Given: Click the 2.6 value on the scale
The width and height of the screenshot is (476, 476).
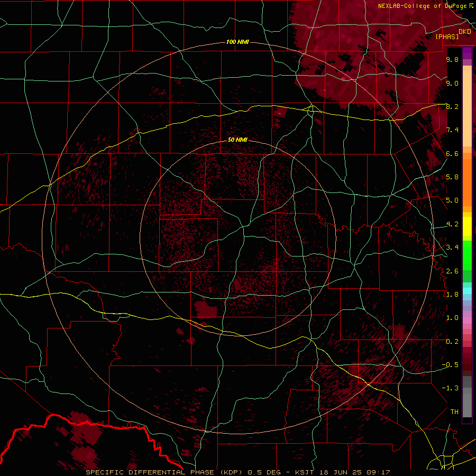Looking at the screenshot, I should 452,271.
